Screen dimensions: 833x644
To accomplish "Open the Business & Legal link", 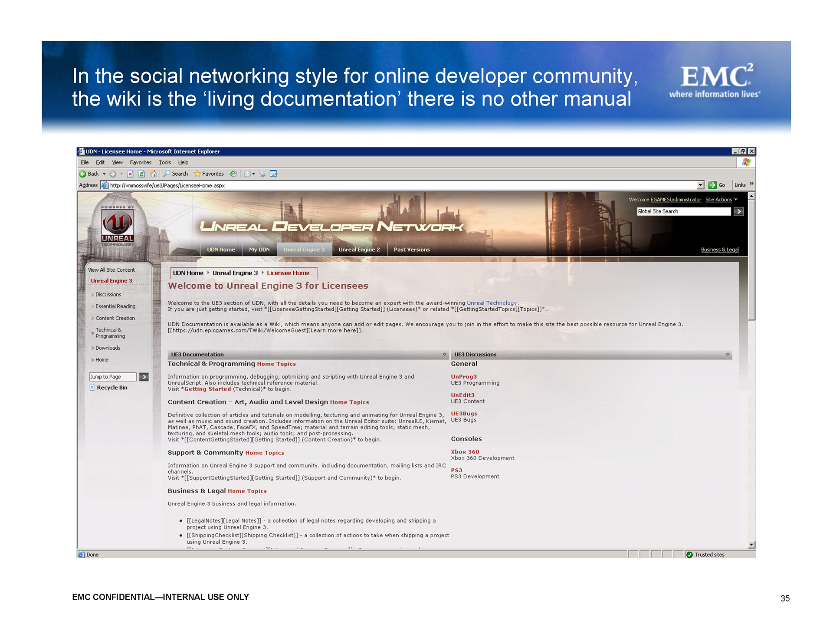I will tap(719, 250).
